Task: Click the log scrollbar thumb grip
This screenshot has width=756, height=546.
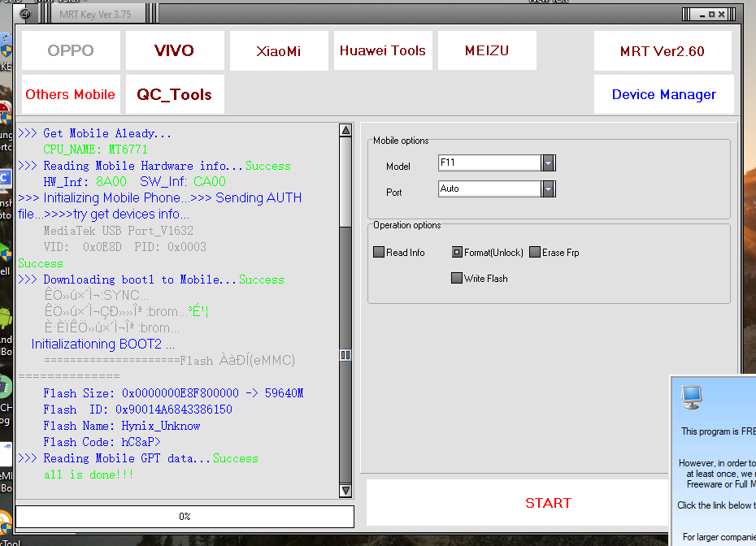Action: [x=345, y=355]
